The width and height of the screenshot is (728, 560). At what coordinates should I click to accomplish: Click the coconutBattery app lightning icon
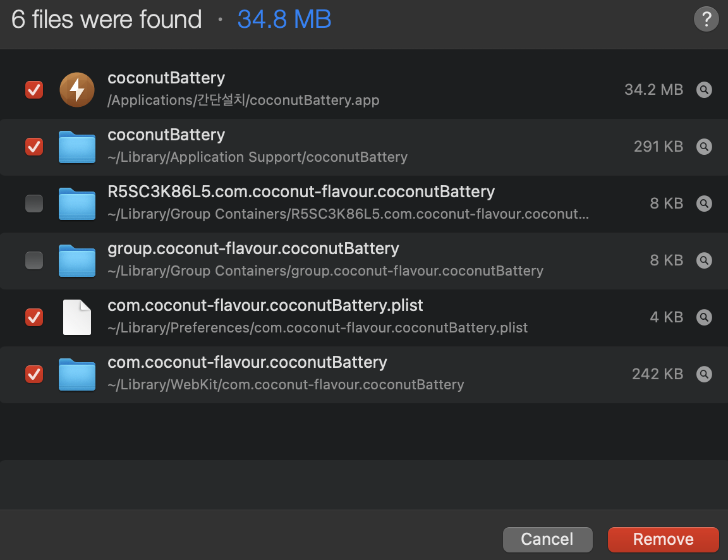coord(77,90)
